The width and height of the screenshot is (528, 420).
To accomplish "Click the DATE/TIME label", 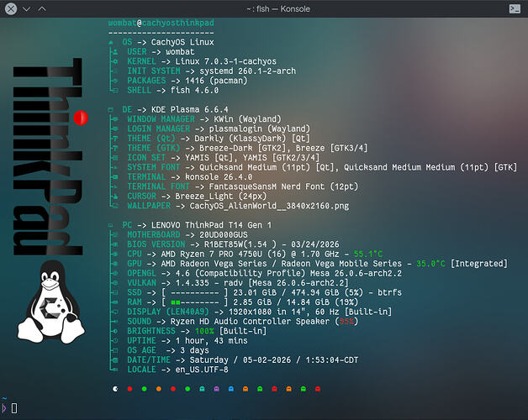I will [149, 360].
